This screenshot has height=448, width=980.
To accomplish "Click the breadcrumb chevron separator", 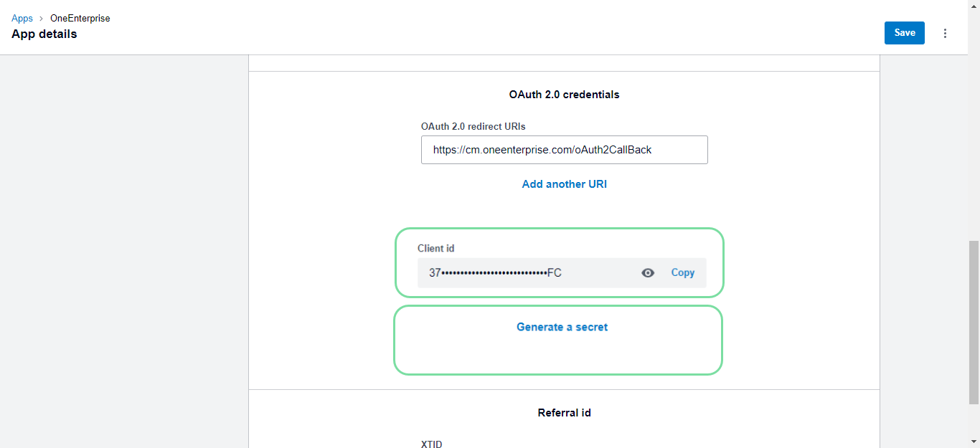I will pyautogui.click(x=42, y=19).
